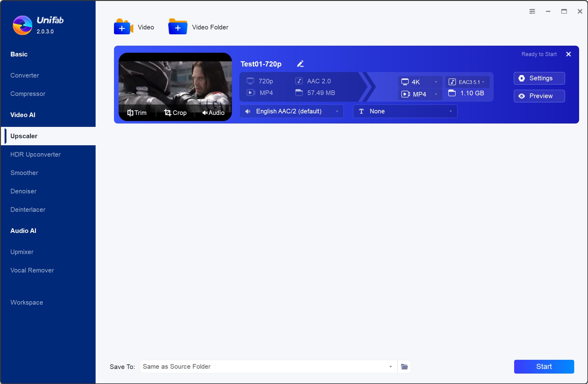Click the source 57.49 MB size value
Viewport: 588px width, 384px height.
coord(321,93)
